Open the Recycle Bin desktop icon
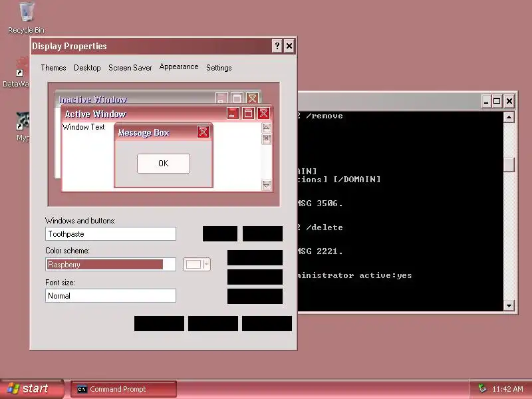The image size is (532, 399). coord(26,17)
